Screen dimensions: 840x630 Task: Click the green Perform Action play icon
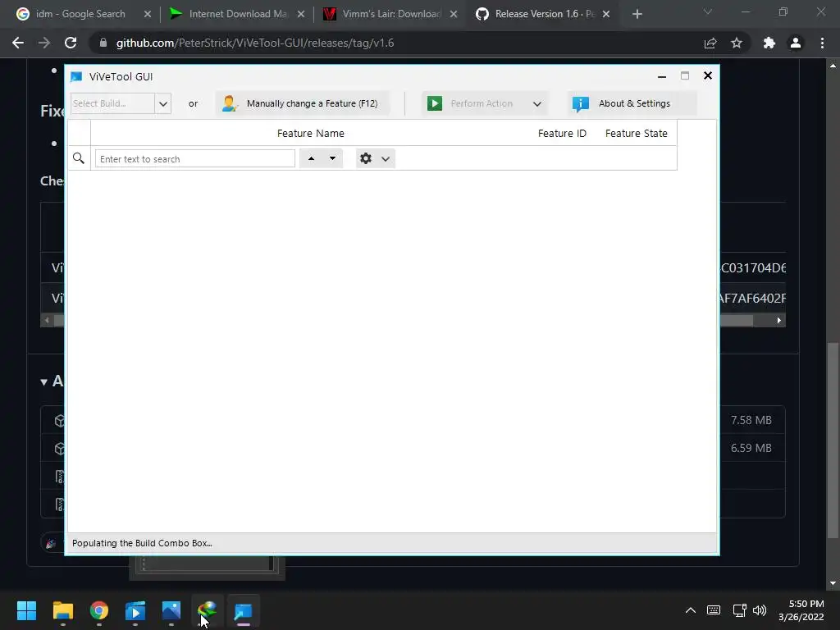(435, 103)
